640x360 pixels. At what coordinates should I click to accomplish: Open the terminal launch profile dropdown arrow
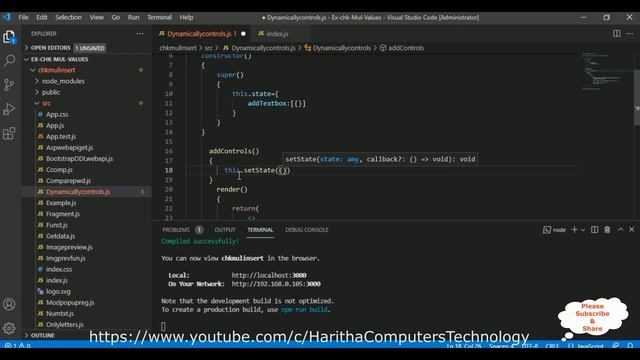click(582, 230)
